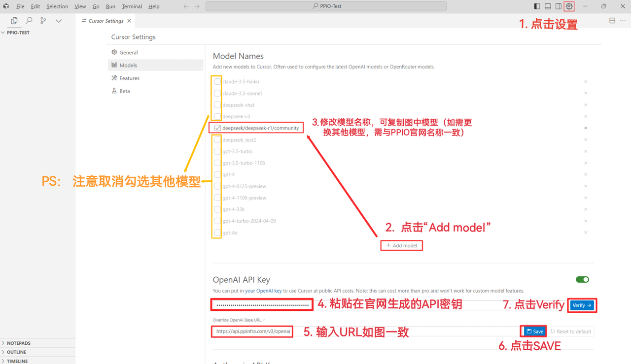631x364 pixels.
Task: Click Reset to default button
Action: 571,331
